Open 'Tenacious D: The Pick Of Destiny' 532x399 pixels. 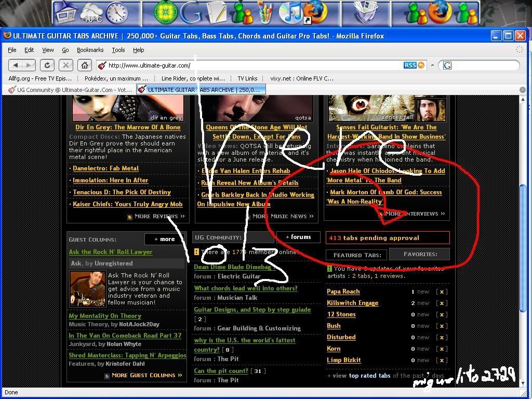click(122, 192)
